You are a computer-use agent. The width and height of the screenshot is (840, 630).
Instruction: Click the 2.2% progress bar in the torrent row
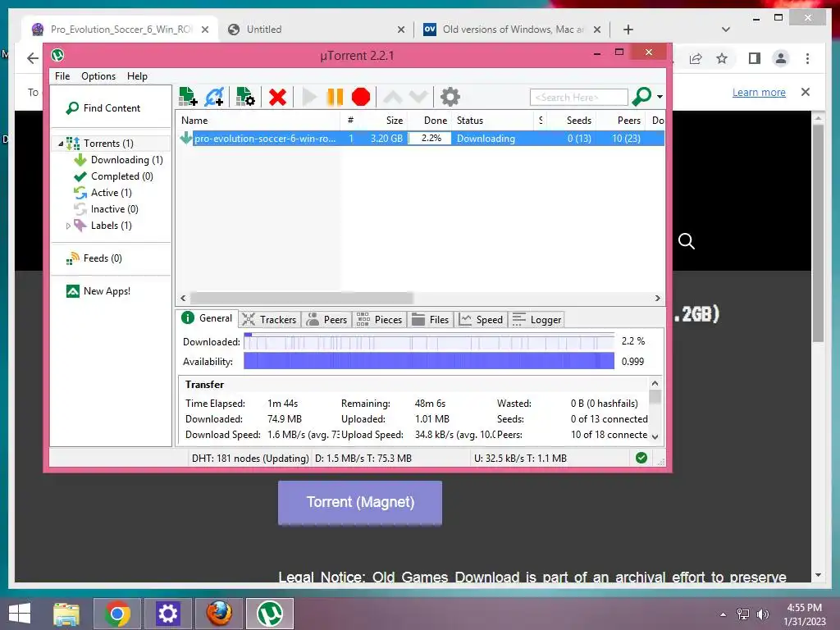[431, 138]
